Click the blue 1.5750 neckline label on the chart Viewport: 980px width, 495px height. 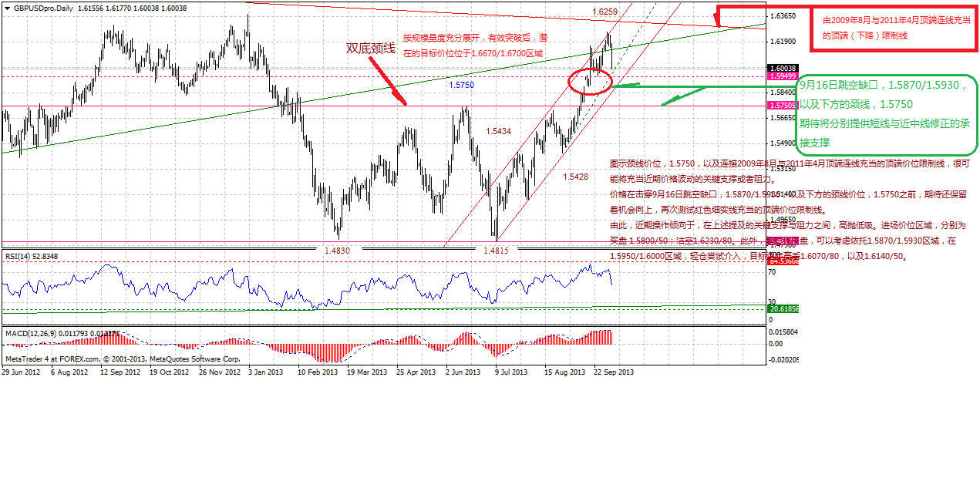tap(461, 85)
